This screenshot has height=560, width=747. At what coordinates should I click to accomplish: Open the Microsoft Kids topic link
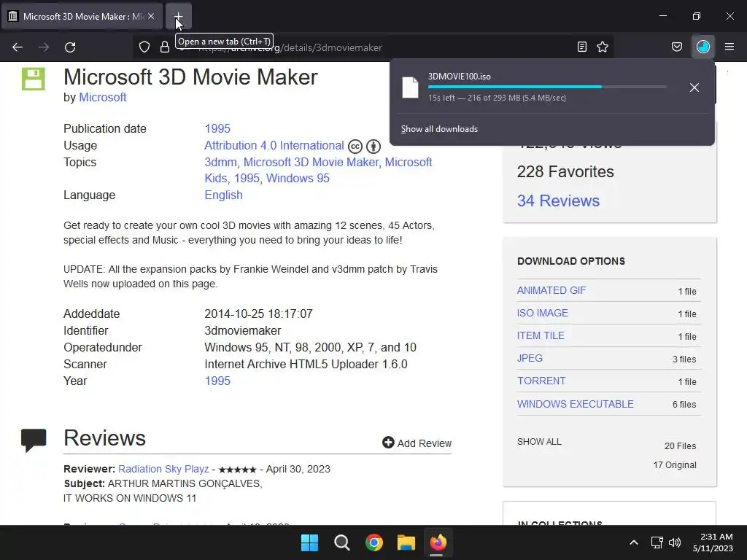318,170
